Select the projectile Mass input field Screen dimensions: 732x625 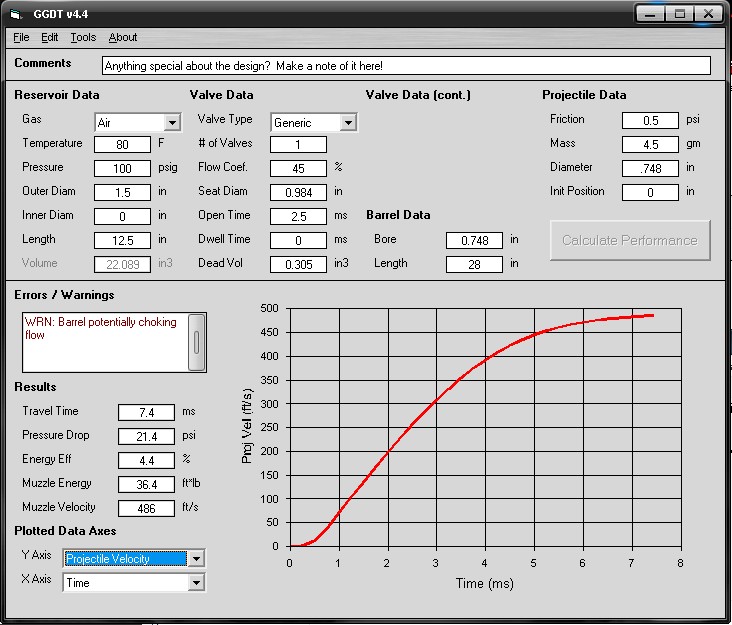pos(650,144)
